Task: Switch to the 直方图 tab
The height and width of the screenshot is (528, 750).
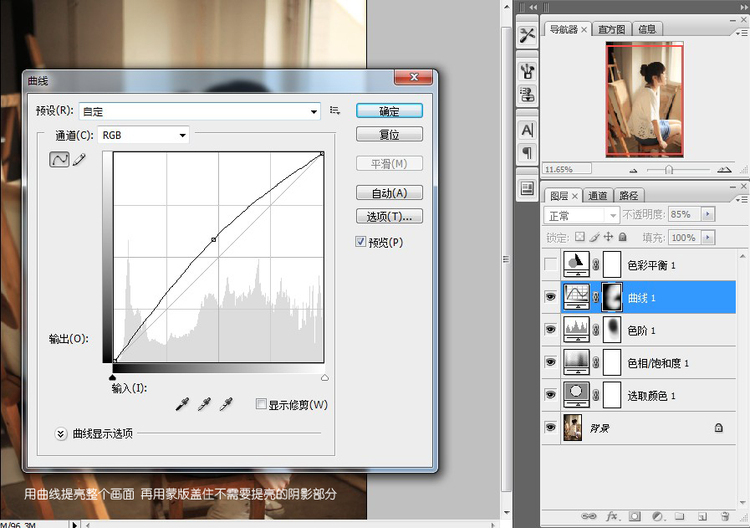Action: pyautogui.click(x=612, y=29)
